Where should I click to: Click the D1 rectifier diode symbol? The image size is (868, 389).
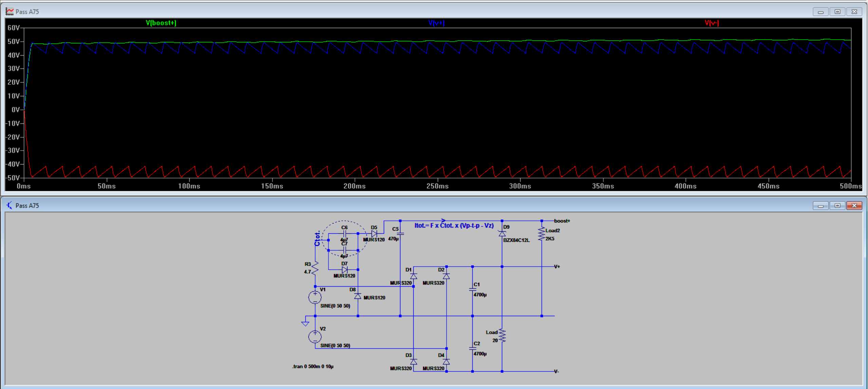414,276
